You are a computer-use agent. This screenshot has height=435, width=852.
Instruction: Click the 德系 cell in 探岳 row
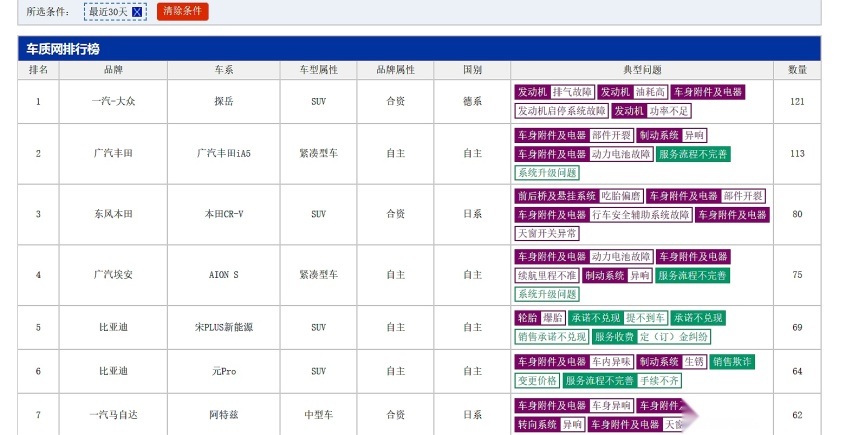[472, 102]
